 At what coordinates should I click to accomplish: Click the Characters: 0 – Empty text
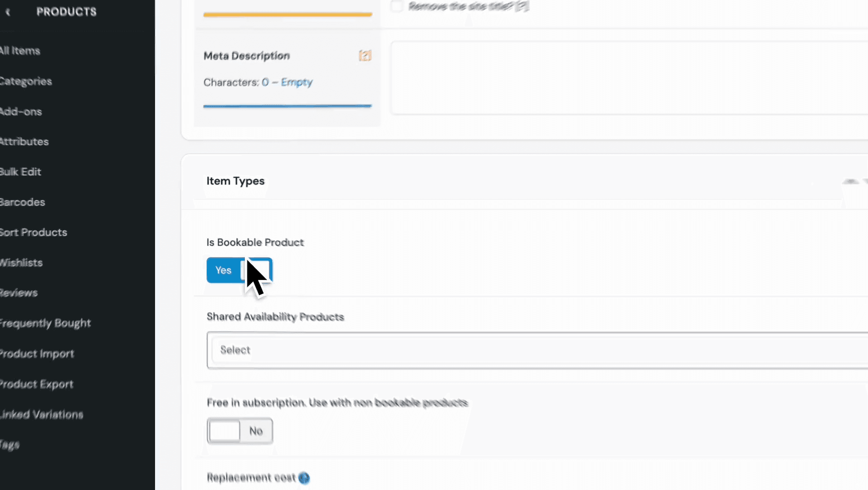pos(258,83)
